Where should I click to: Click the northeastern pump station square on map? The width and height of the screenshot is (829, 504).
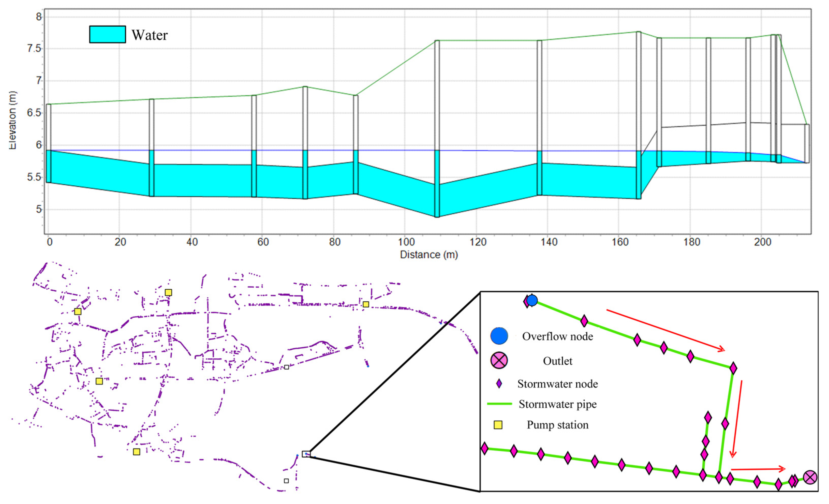pos(366,304)
